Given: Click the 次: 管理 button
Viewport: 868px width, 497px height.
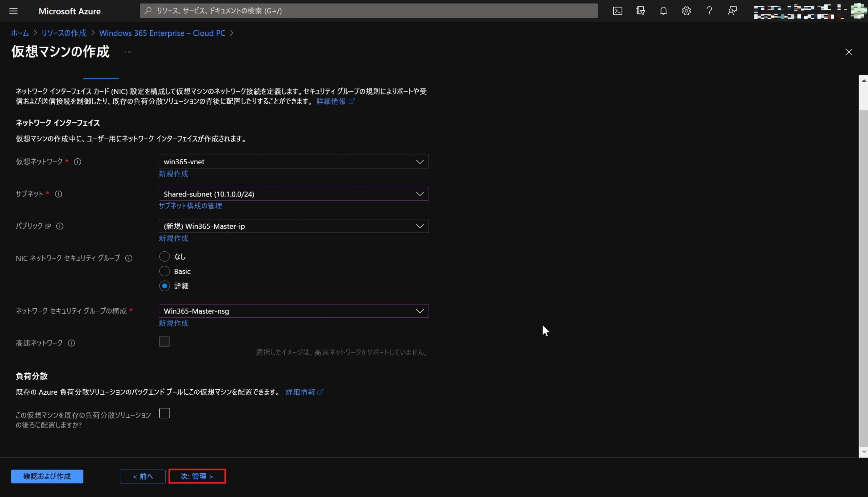Looking at the screenshot, I should pos(197,476).
